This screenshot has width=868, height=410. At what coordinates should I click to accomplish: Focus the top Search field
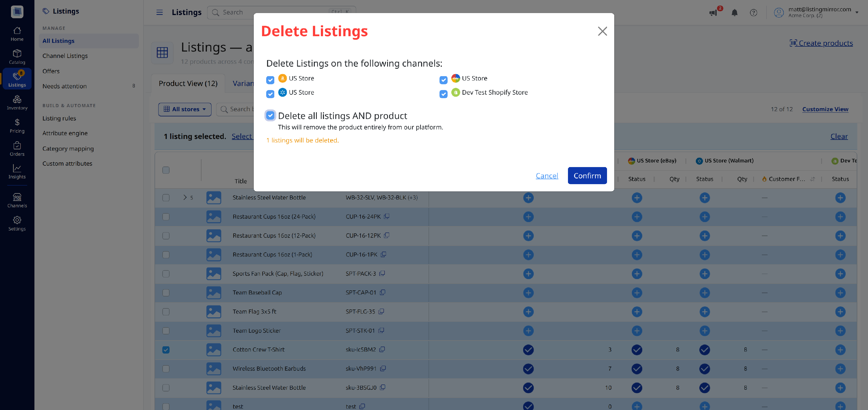[281, 12]
